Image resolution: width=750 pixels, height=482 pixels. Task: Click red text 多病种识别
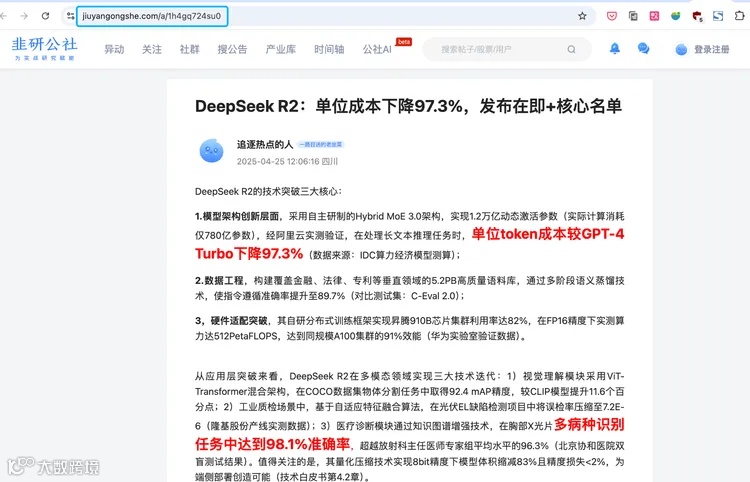[x=589, y=425]
